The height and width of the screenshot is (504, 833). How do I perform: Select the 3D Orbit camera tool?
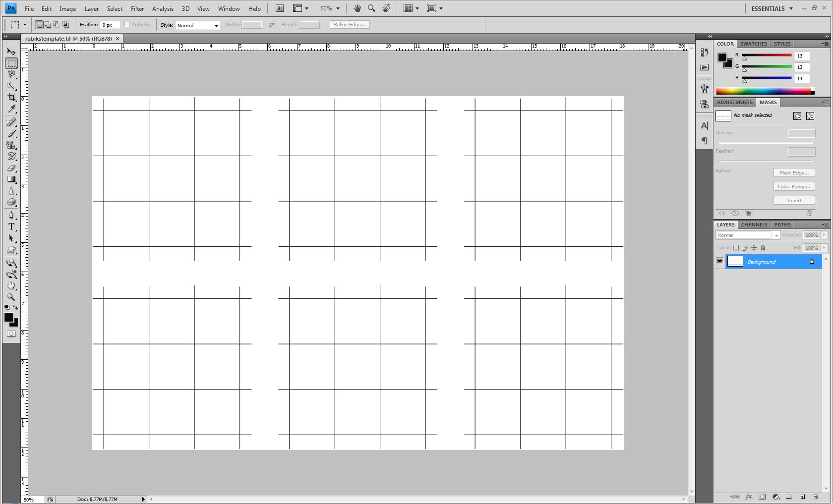(x=11, y=275)
